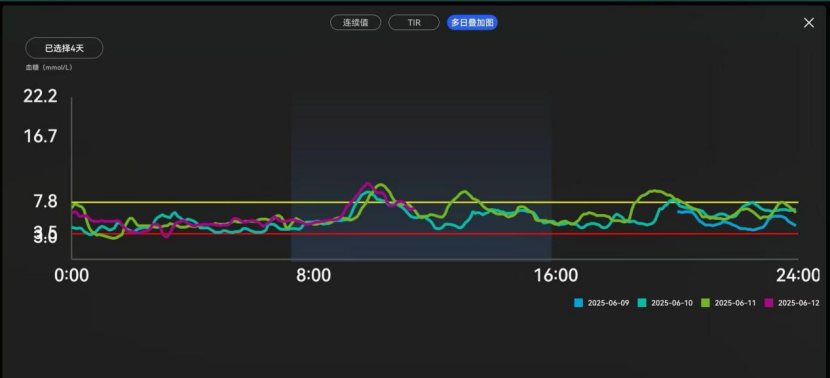Viewport: 830px width, 378px height.
Task: Select the 多日叠加图 tab
Action: [472, 23]
